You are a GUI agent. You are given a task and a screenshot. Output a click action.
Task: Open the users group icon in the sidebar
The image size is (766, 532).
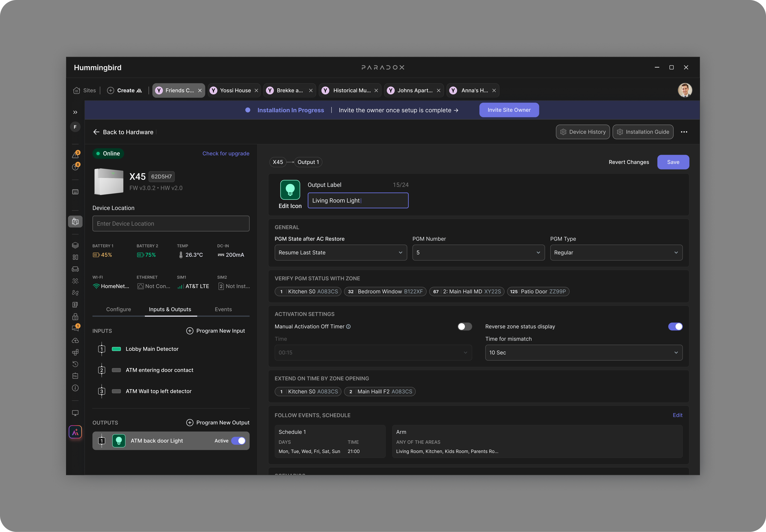[x=75, y=281]
